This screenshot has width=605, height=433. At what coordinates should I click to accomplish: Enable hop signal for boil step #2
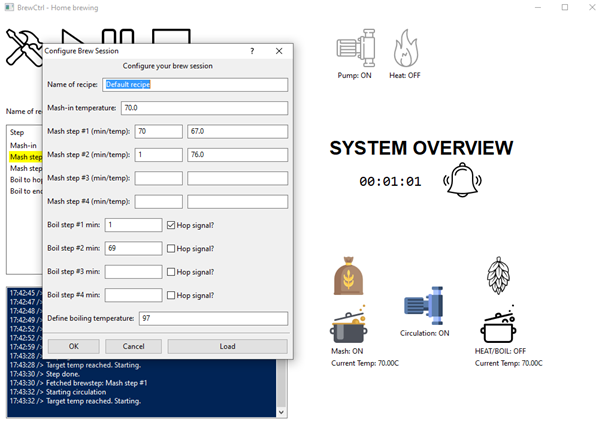point(171,248)
